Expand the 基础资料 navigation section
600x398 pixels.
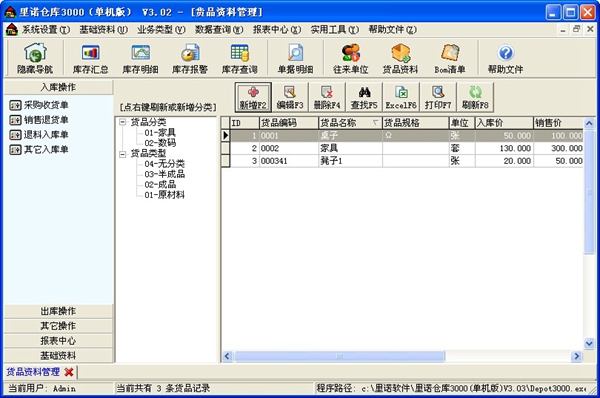pyautogui.click(x=59, y=356)
